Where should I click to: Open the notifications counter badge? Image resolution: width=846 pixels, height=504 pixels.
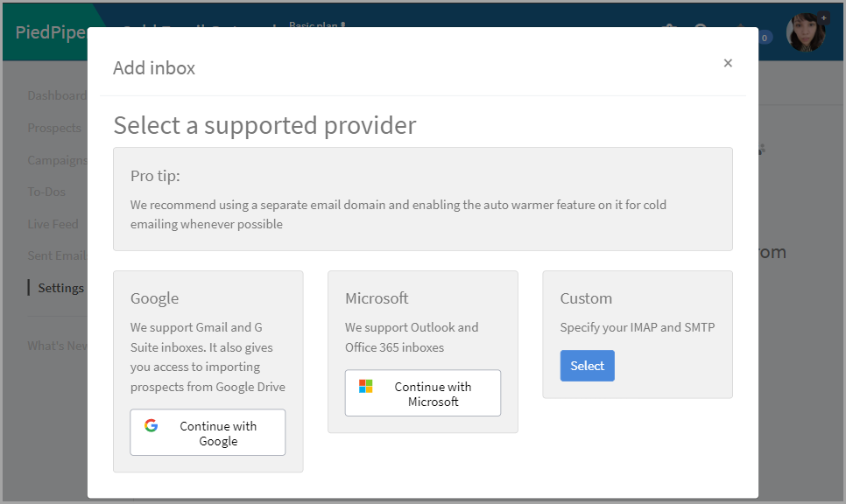pos(765,38)
